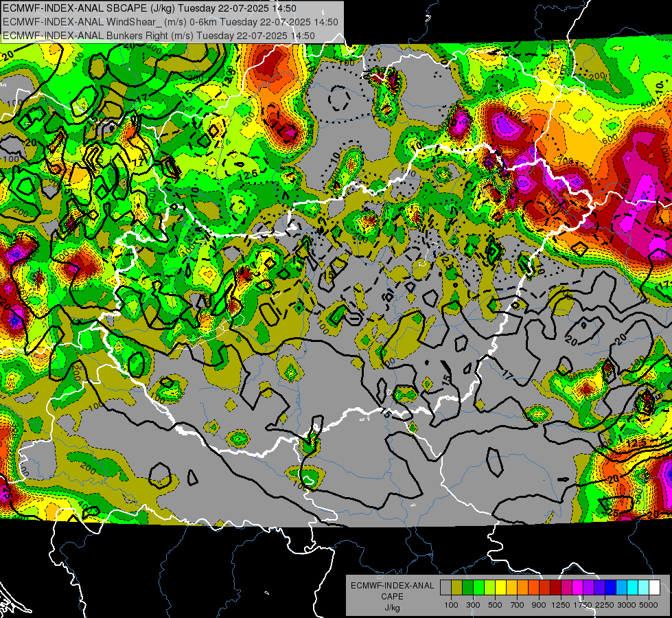Screen dimensions: 672x618
Task: Click the 1250 legend tick label
Action: pos(561,605)
